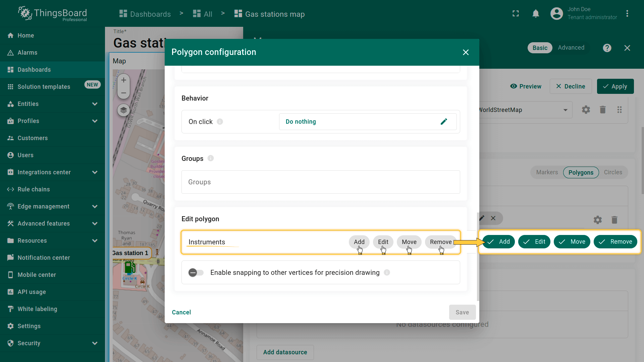This screenshot has width=644, height=362.
Task: Delete the map layer trash icon
Action: click(x=602, y=110)
